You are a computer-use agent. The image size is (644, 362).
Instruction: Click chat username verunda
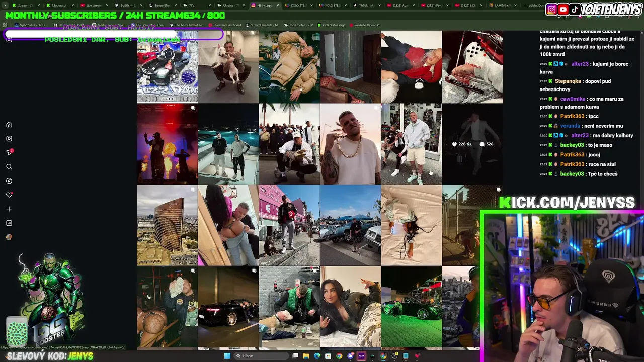[x=570, y=126]
